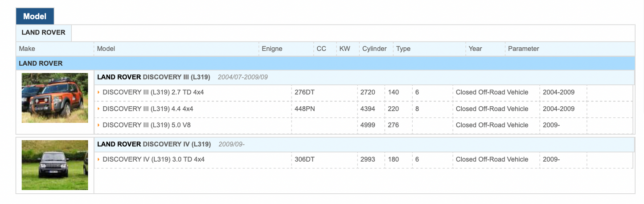The image size is (644, 204).
Task: Select LAND ROVER DISCOVERY IV (L319) heading
Action: tap(154, 144)
